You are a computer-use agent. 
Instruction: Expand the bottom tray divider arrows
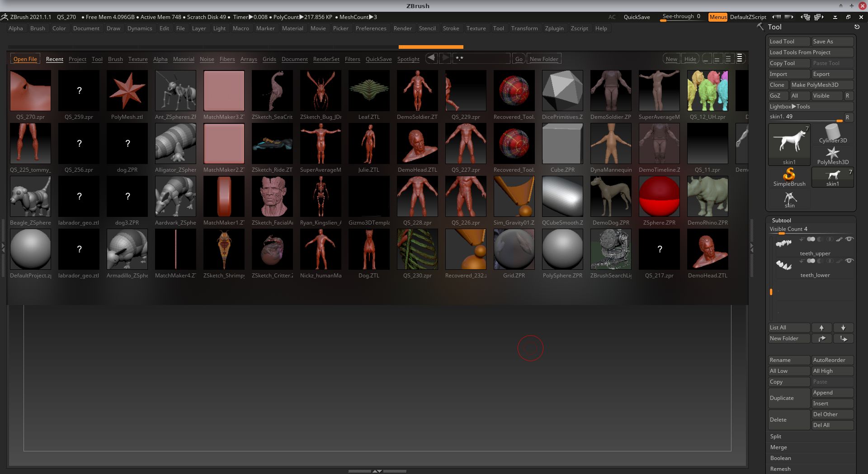point(377,471)
